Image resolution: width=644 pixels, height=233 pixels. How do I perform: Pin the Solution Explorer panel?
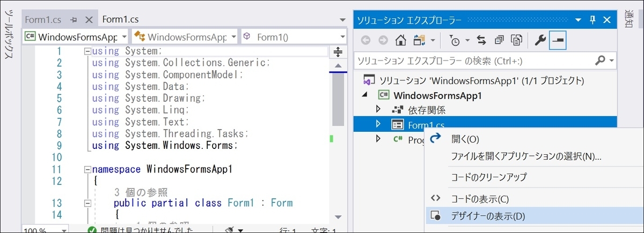point(593,20)
